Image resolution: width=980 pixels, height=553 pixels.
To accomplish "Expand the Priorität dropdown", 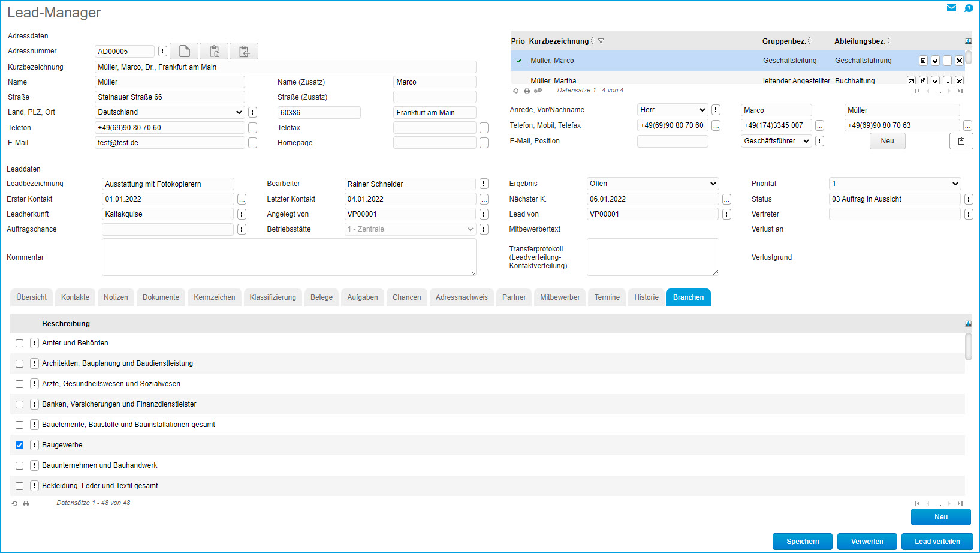I will click(894, 184).
